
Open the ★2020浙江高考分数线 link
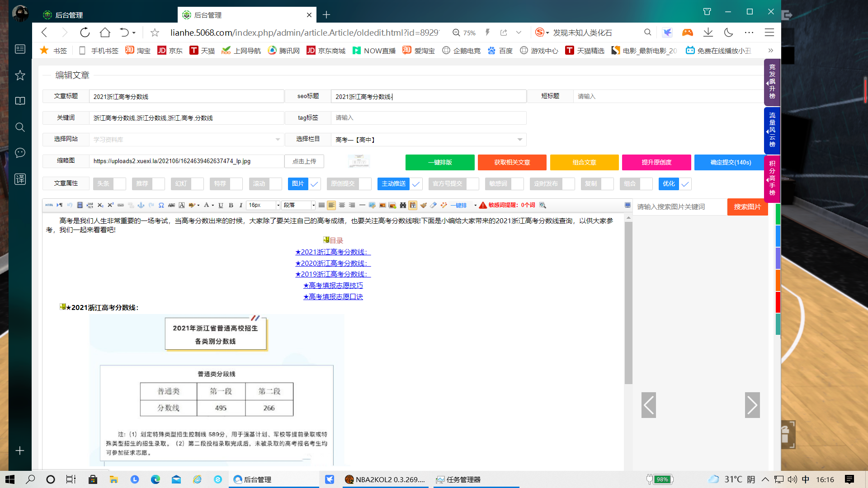333,263
